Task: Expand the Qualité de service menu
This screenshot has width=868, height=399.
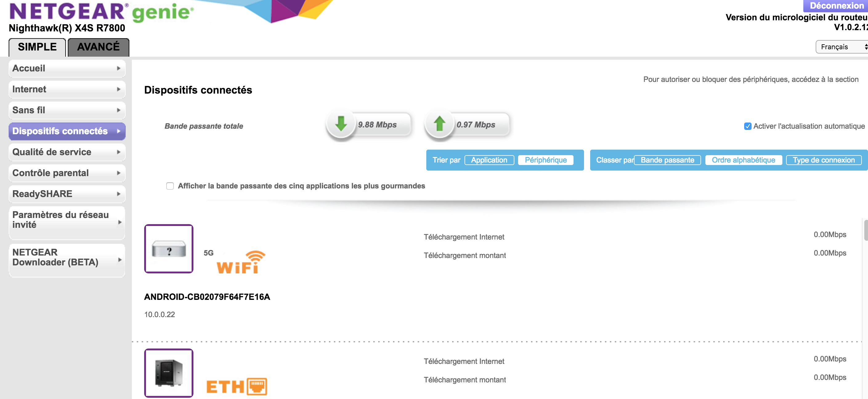Action: [x=67, y=152]
